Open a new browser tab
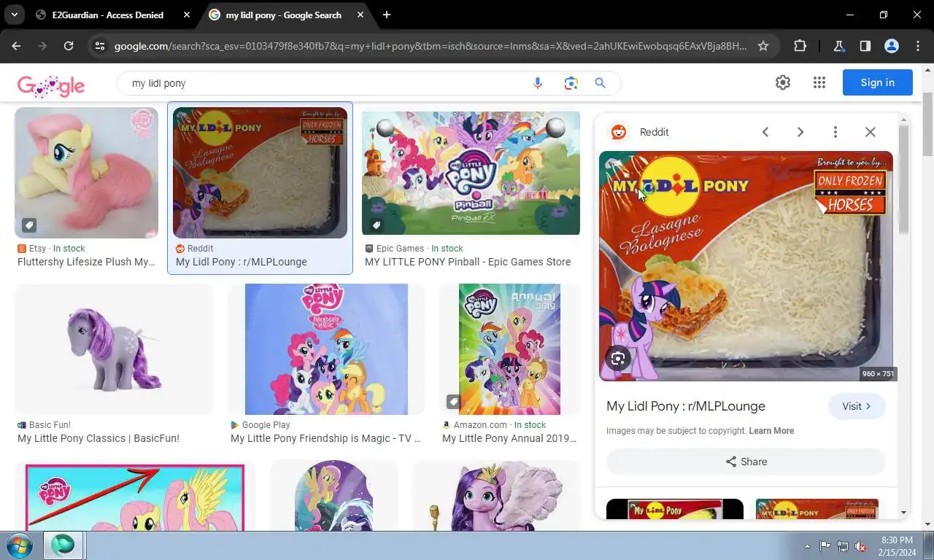 tap(387, 15)
